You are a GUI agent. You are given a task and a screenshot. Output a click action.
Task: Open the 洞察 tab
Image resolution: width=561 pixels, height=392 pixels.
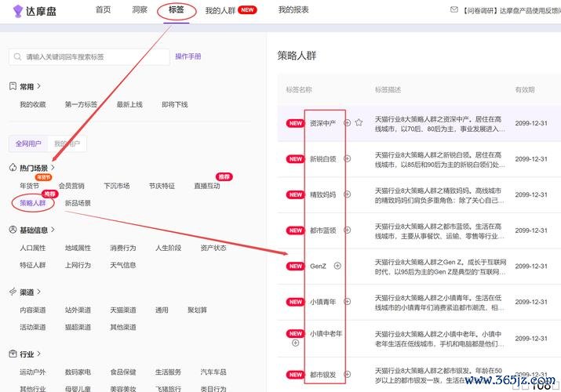(x=140, y=10)
